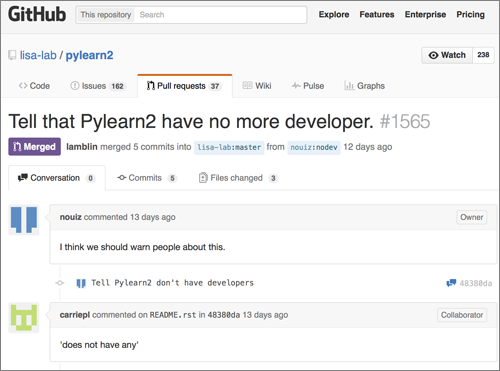Watch this repository
The height and width of the screenshot is (371, 500).
447,55
